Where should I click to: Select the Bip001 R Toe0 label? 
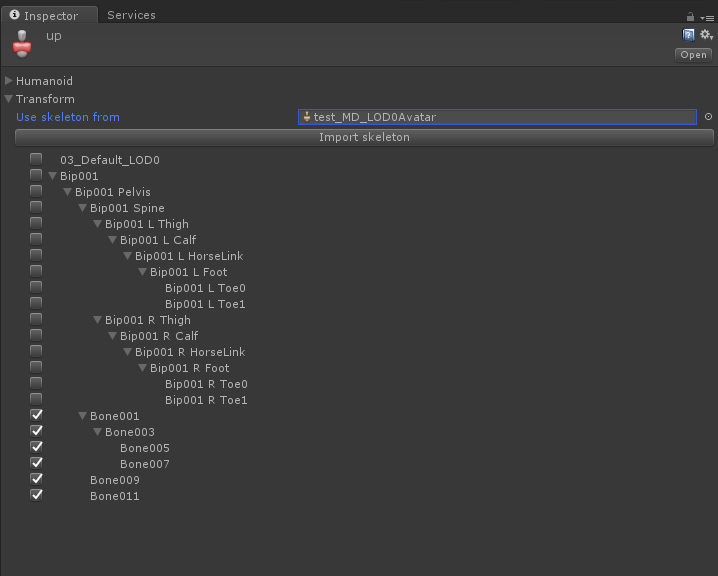tap(206, 384)
